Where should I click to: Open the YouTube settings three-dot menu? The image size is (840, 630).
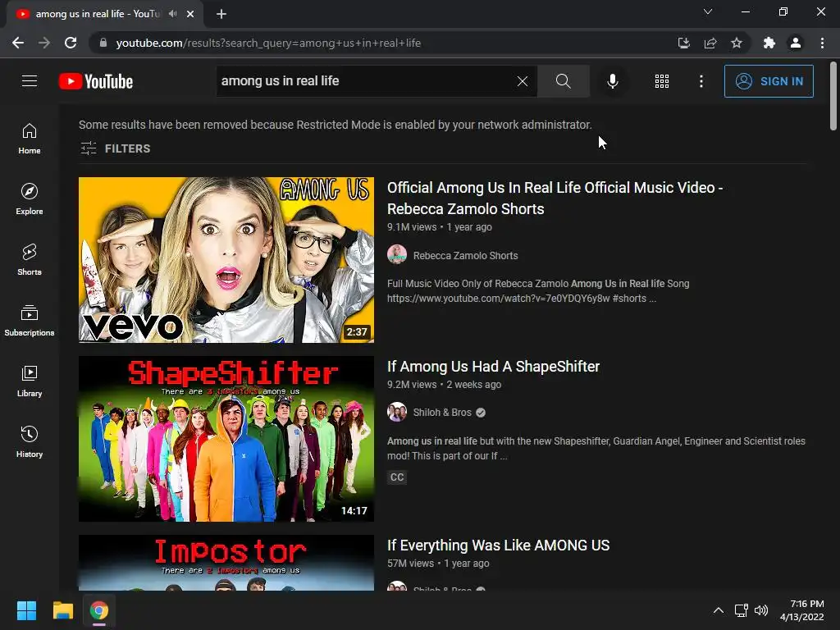pos(701,81)
